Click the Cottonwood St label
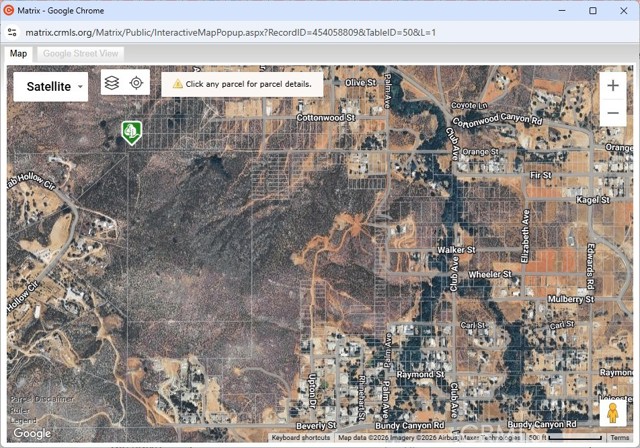The height and width of the screenshot is (448, 640). coord(326,118)
